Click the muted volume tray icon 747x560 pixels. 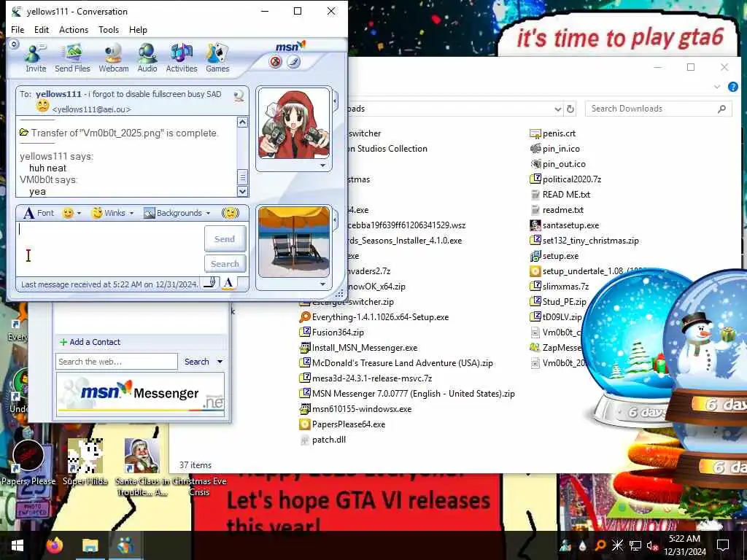point(652,545)
